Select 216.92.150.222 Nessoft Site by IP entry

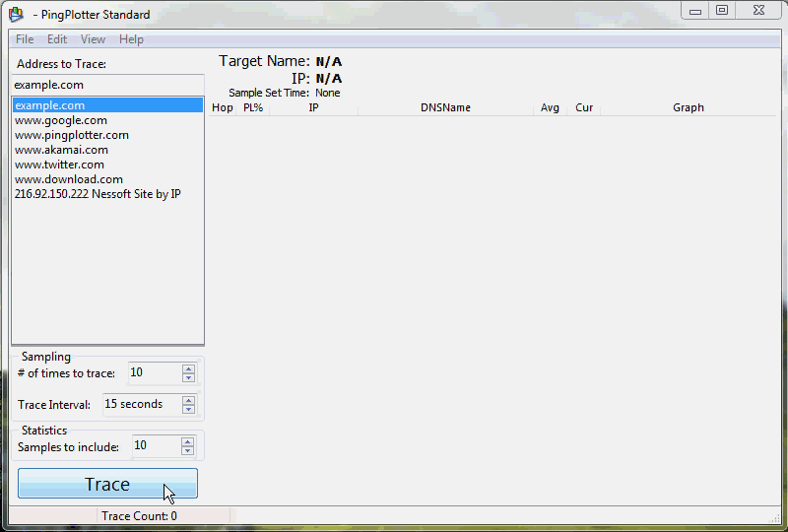[x=107, y=194]
